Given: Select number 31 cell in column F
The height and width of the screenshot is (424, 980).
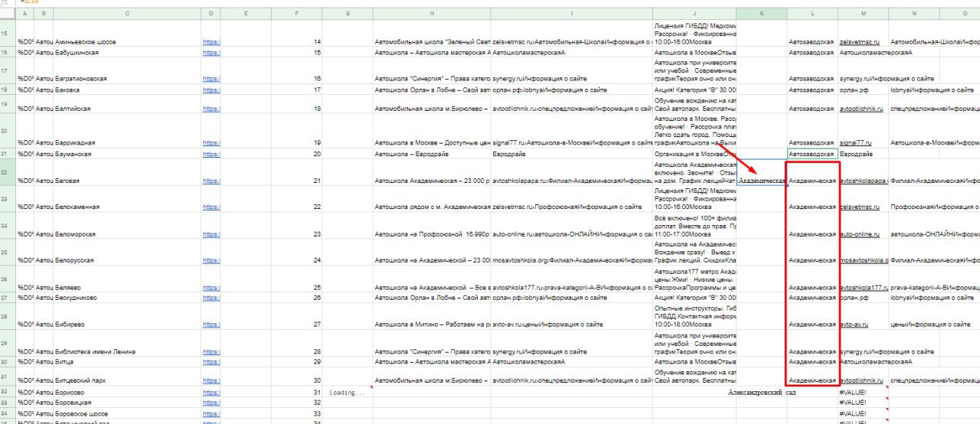Looking at the screenshot, I should [x=297, y=392].
